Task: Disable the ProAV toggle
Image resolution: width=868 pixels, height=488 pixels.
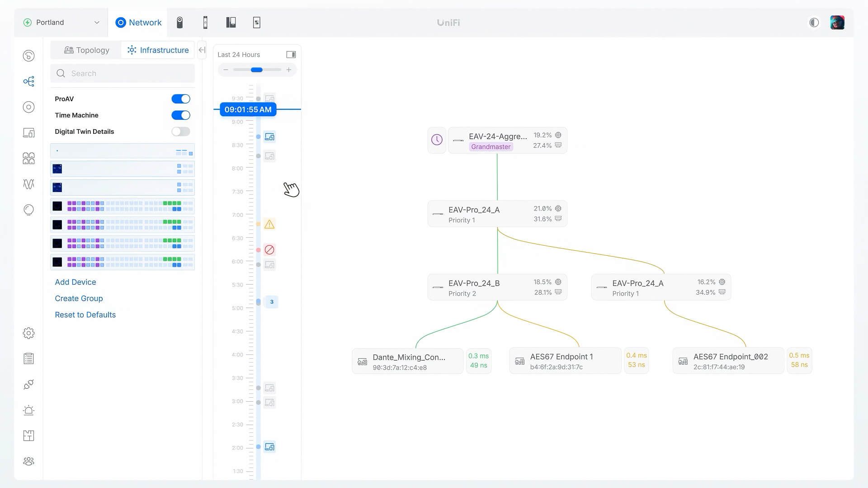Action: pos(180,99)
